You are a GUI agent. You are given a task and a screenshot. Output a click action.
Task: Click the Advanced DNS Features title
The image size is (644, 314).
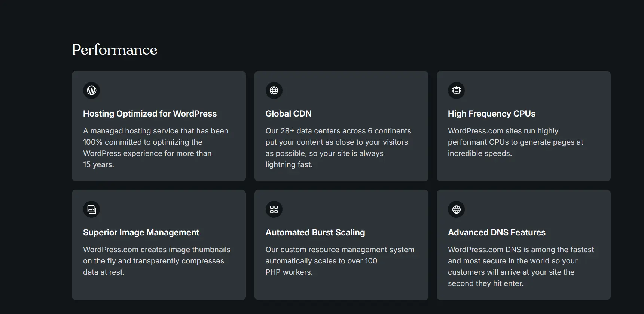[497, 232]
